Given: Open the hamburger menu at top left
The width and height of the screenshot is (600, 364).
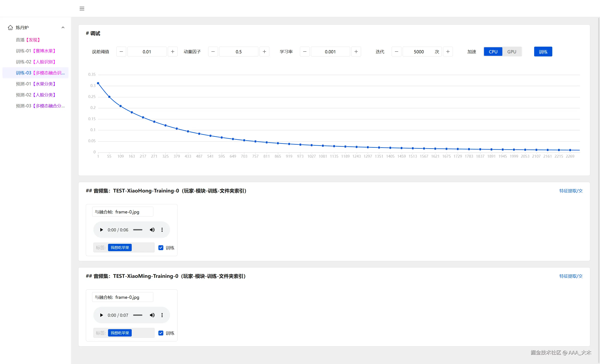Looking at the screenshot, I should click(82, 9).
